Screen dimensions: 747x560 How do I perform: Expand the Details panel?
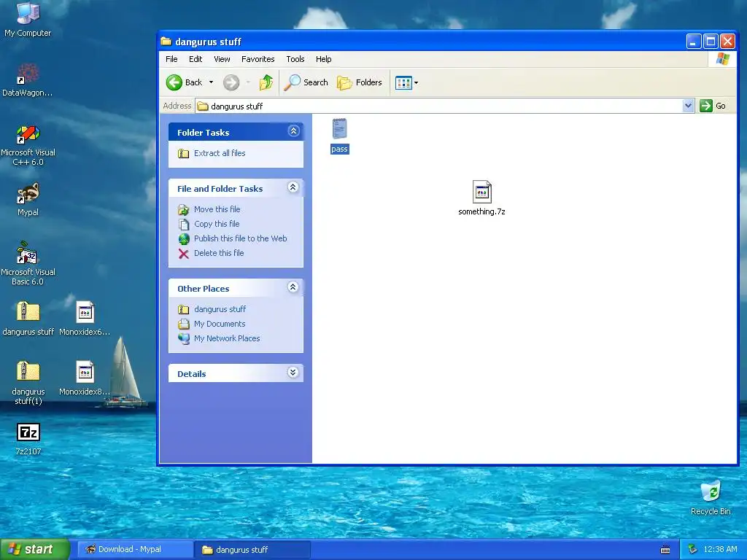click(293, 373)
